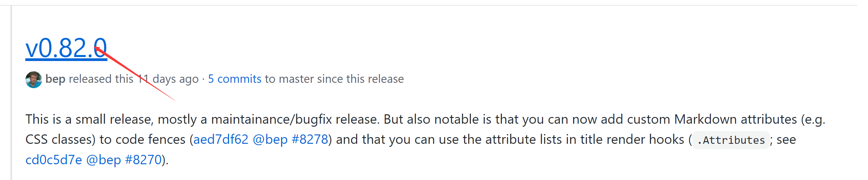
Task: Click the @bep mention before #8278
Action: tap(270, 139)
